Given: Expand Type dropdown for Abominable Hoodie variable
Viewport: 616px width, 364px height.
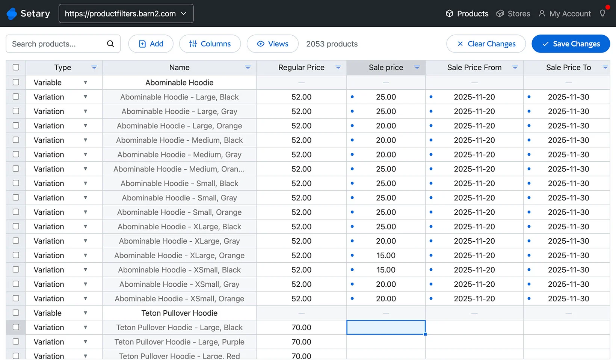Looking at the screenshot, I should 85,83.
